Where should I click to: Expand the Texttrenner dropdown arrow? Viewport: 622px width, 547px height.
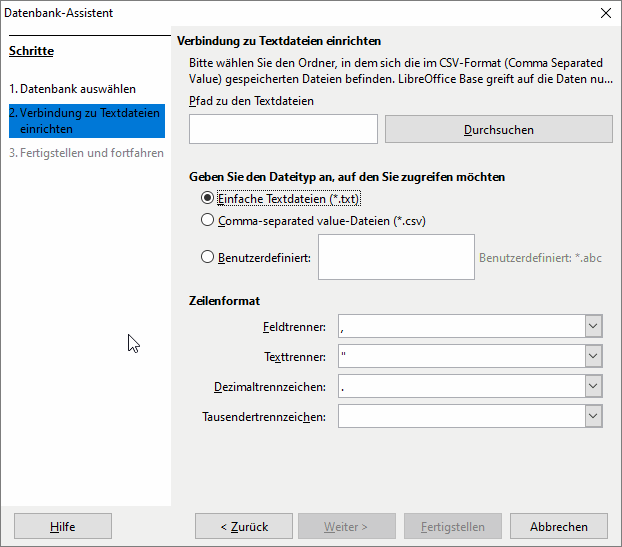pos(593,356)
